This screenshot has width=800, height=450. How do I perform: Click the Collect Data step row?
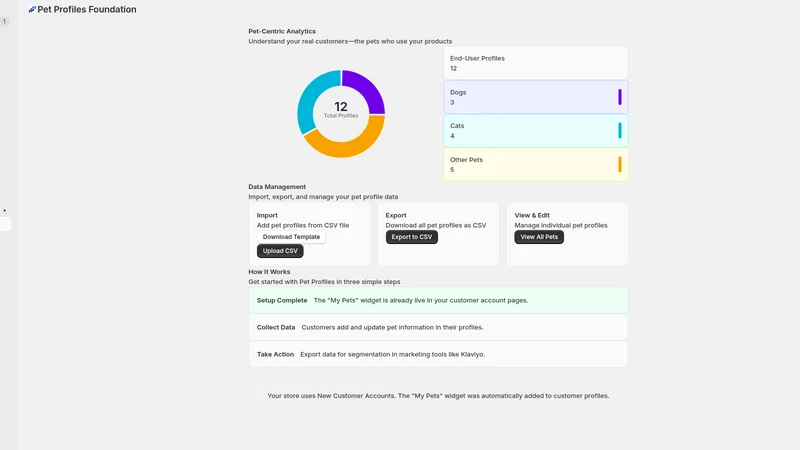click(438, 327)
